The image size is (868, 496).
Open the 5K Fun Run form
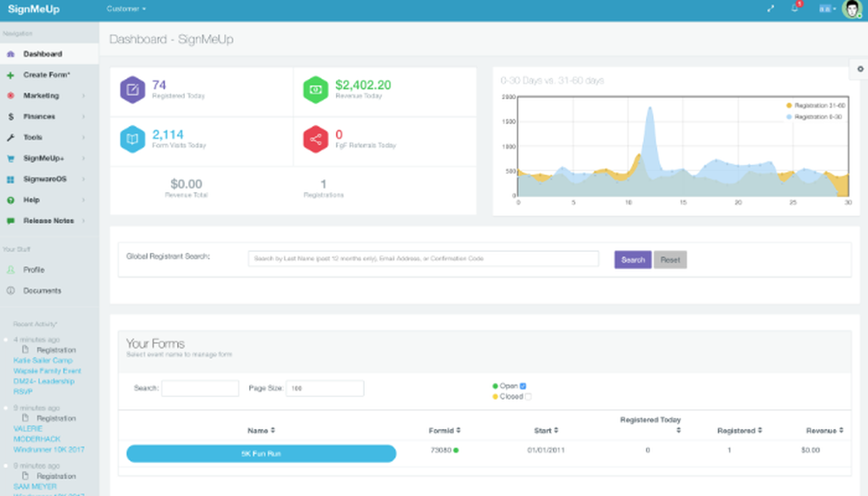click(x=261, y=454)
